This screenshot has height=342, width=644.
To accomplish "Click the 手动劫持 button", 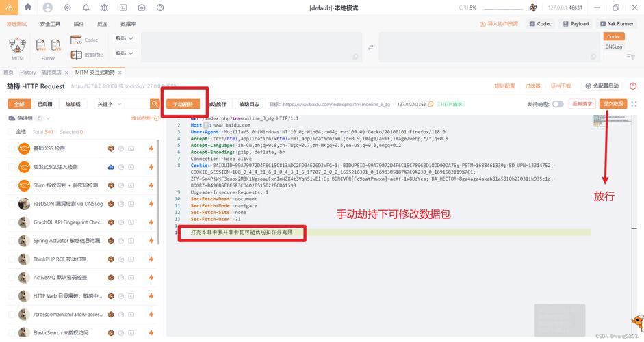I will pyautogui.click(x=183, y=104).
